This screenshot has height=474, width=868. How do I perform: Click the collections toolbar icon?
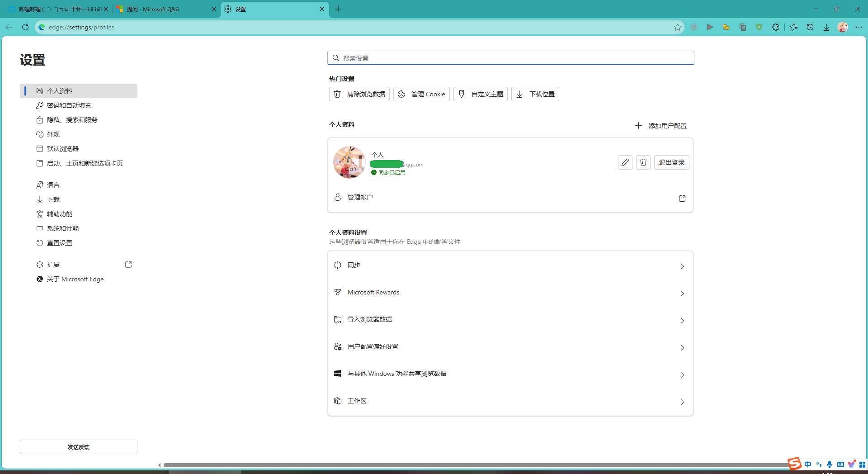coord(743,27)
